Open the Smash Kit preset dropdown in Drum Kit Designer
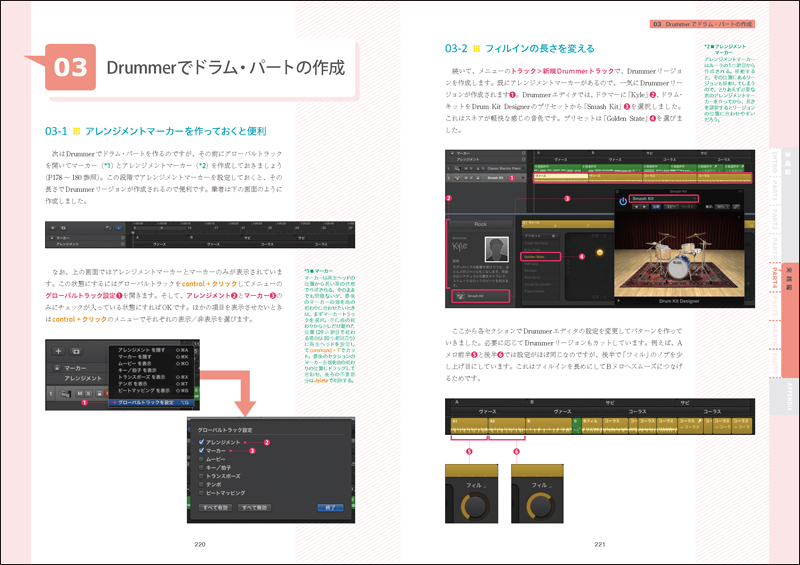Viewport: 800px width, 565px height. [664, 198]
